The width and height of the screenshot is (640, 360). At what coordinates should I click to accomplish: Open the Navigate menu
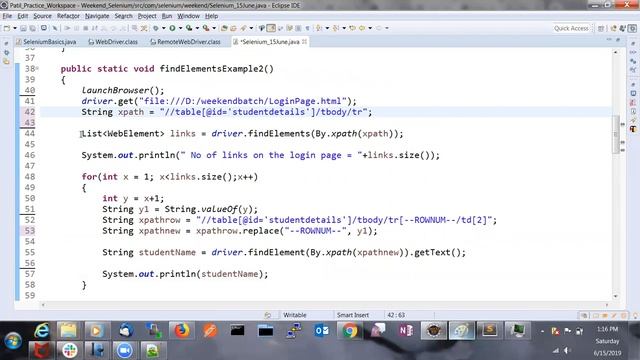[97, 16]
